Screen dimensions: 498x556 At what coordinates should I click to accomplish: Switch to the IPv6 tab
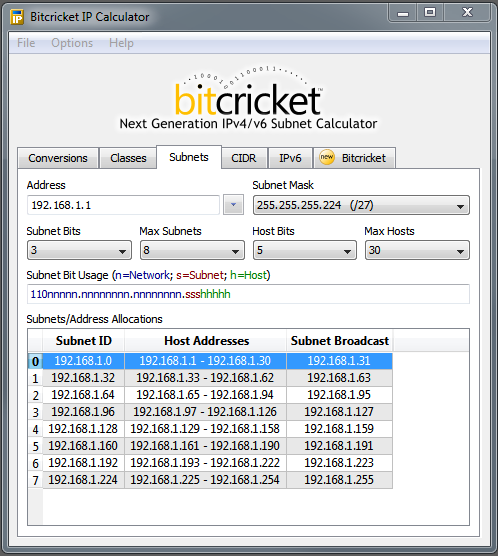point(290,158)
